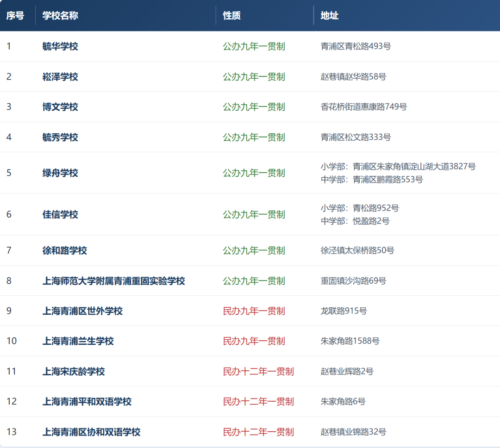Click the 性质 column header
500x448 pixels.
(231, 16)
